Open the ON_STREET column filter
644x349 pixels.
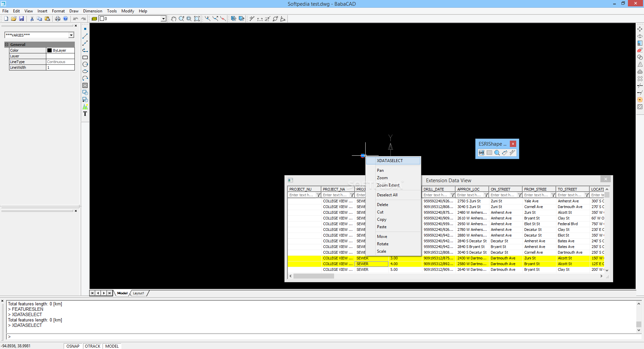pyautogui.click(x=520, y=195)
